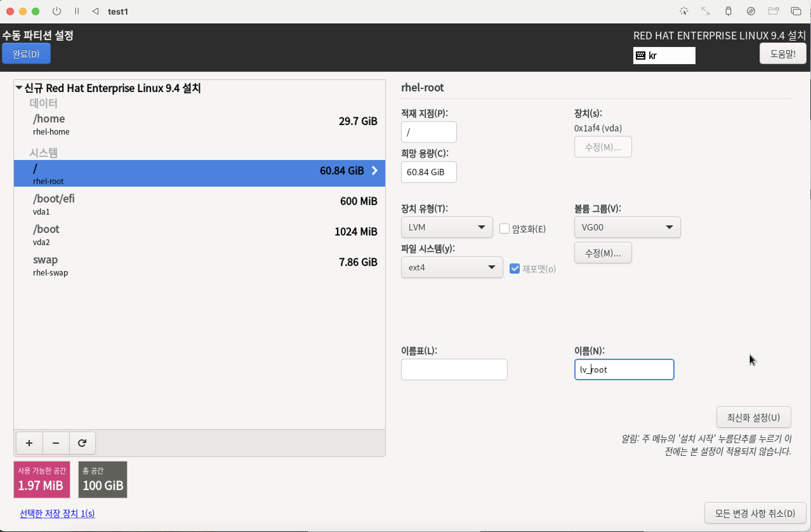
Task: Click the add mount point plus icon
Action: tap(29, 443)
